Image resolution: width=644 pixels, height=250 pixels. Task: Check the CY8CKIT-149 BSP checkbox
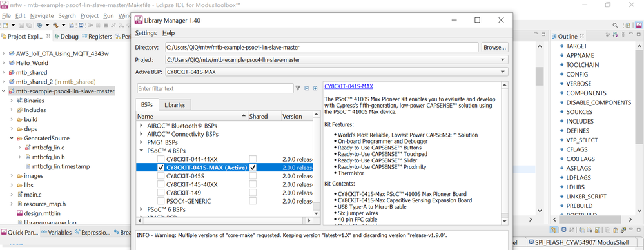[x=161, y=193]
